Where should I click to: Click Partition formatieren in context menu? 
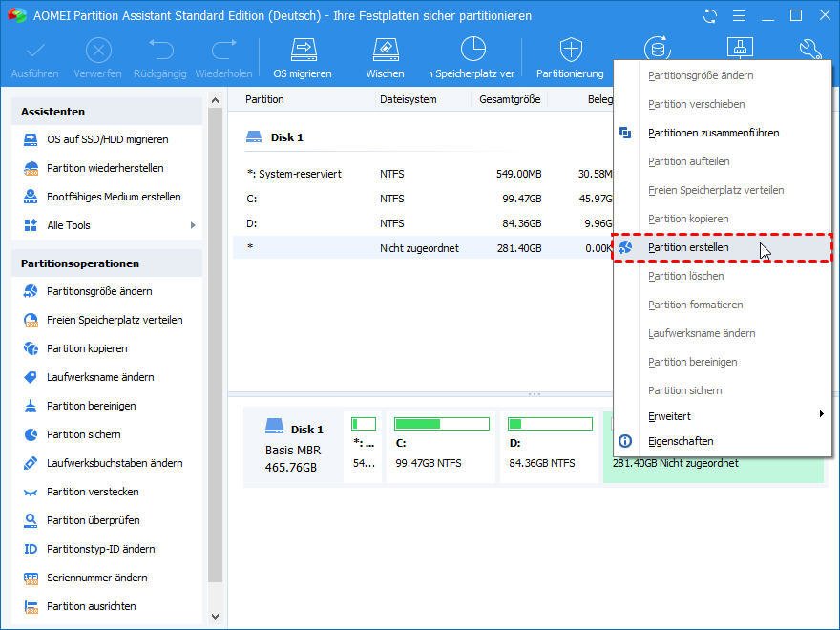click(723, 304)
